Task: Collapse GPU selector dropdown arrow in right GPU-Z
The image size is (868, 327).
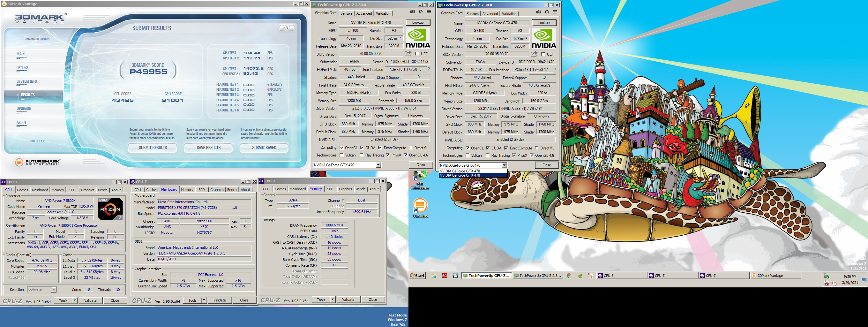Action: pyautogui.click(x=504, y=165)
